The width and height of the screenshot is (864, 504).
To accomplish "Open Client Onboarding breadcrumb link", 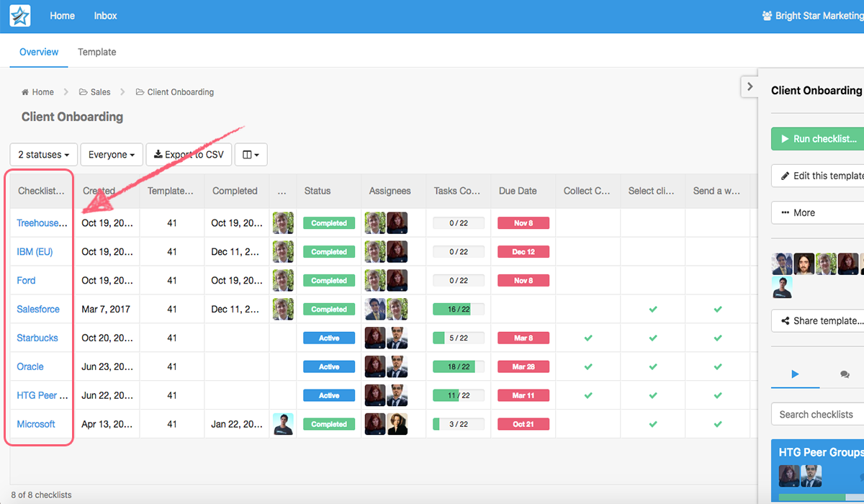I will tap(175, 92).
